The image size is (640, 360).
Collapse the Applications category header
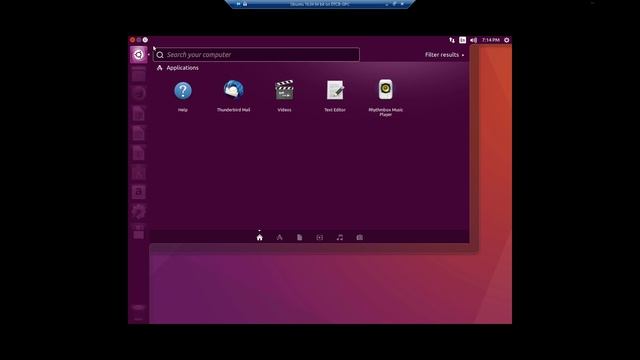point(178,68)
